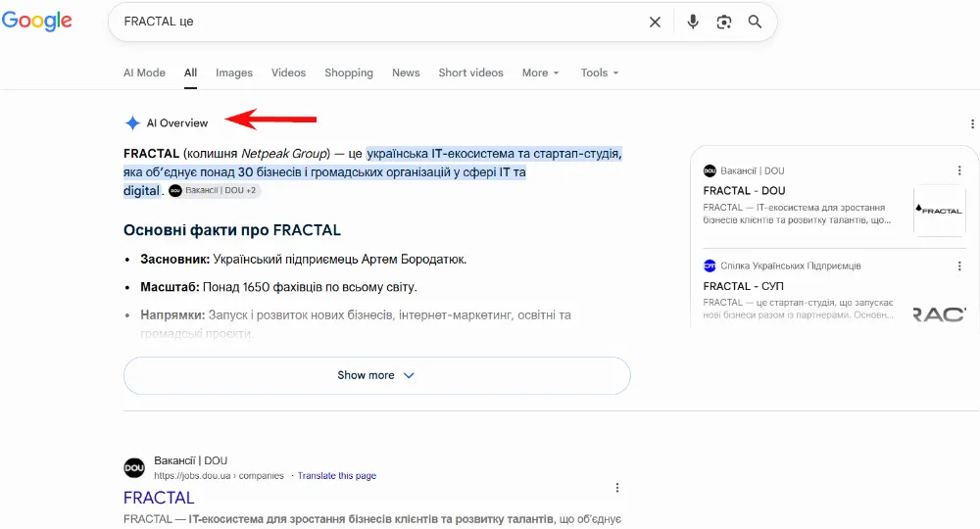Screen dimensions: 980x529
Task: Switch to AI Mode tab
Action: (x=144, y=72)
